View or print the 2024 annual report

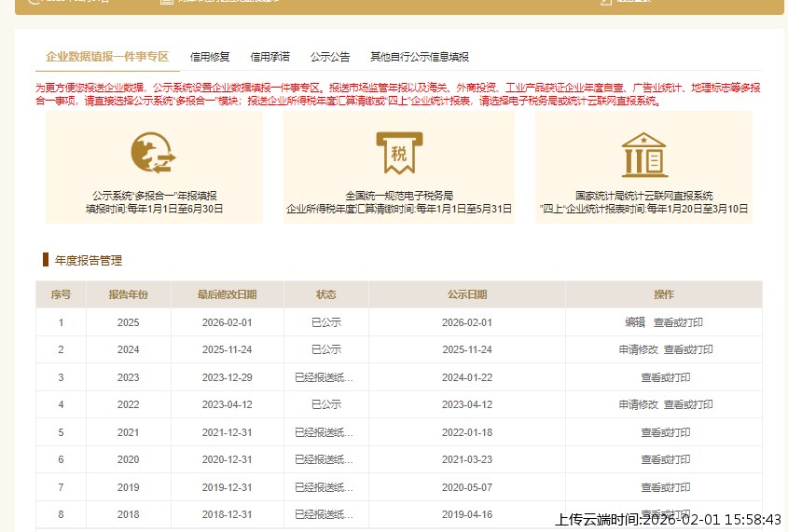pyautogui.click(x=688, y=350)
